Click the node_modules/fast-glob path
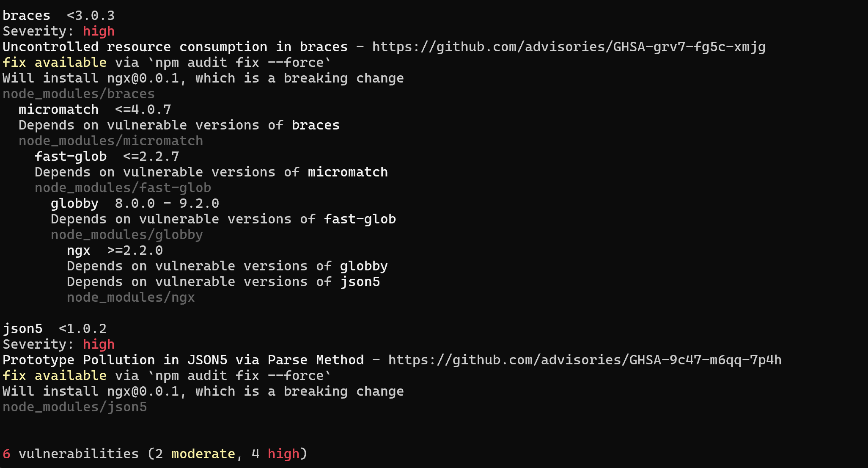868x468 pixels. tap(123, 188)
